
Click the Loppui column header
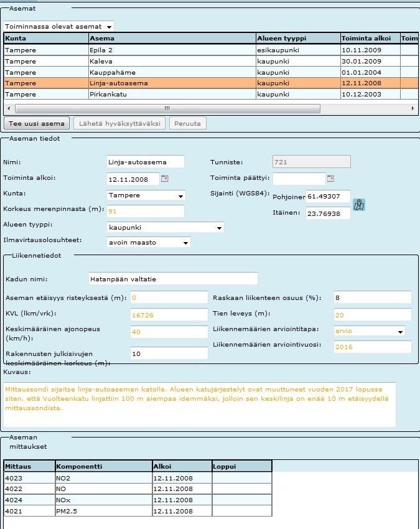[x=242, y=466]
